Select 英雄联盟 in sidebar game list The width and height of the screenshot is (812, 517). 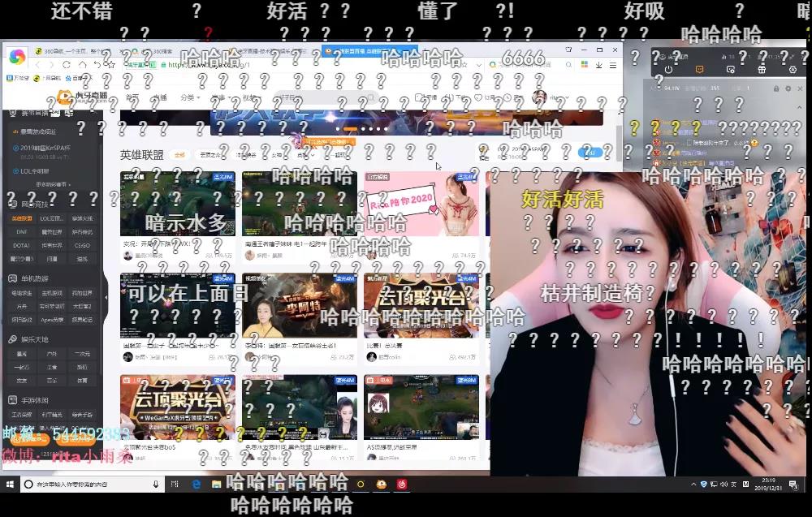click(x=22, y=218)
